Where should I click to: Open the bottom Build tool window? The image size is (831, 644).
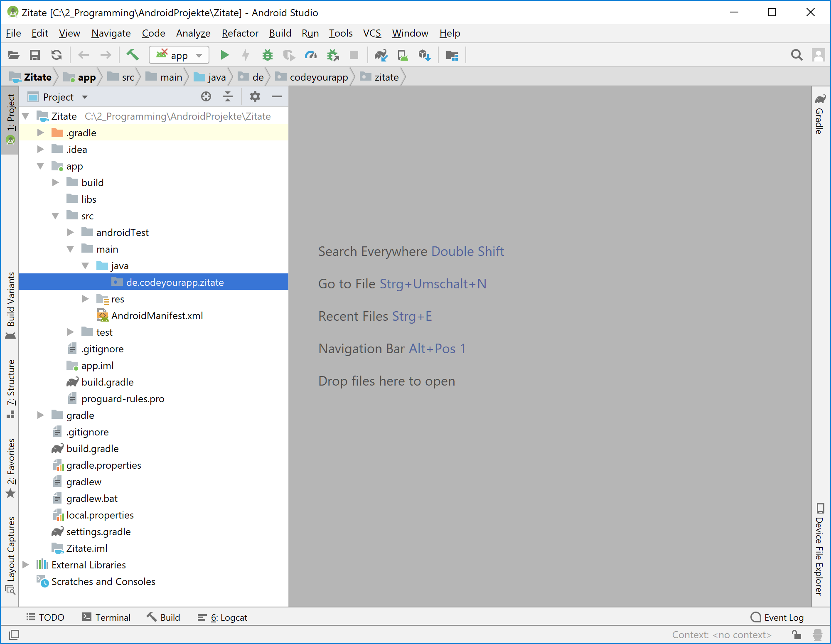point(163,617)
